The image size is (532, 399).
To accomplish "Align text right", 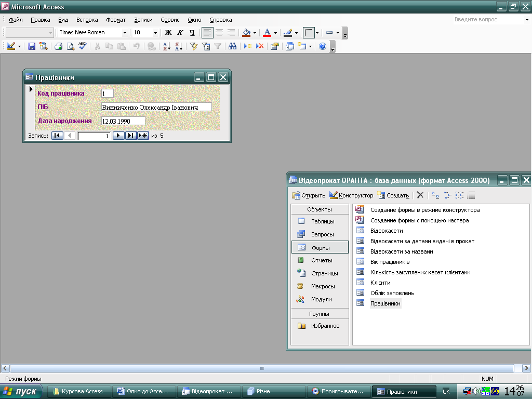I will coord(231,33).
